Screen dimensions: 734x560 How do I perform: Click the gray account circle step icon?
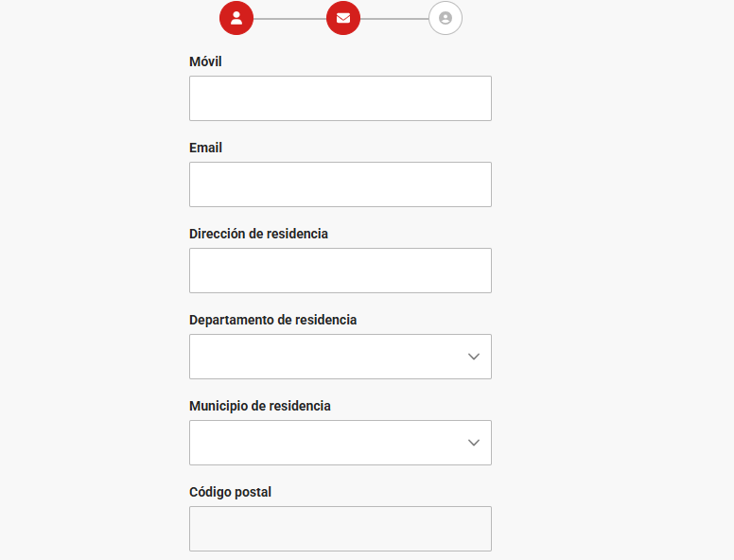point(446,18)
